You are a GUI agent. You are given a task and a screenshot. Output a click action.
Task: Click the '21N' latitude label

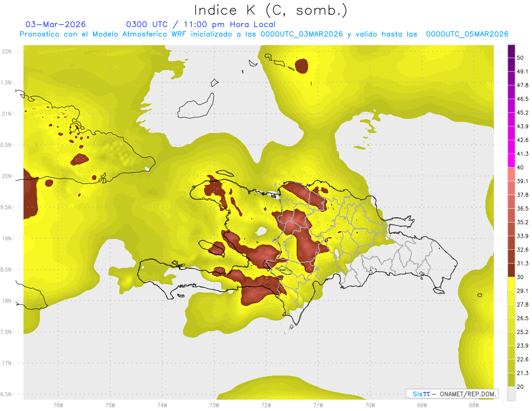[7, 114]
